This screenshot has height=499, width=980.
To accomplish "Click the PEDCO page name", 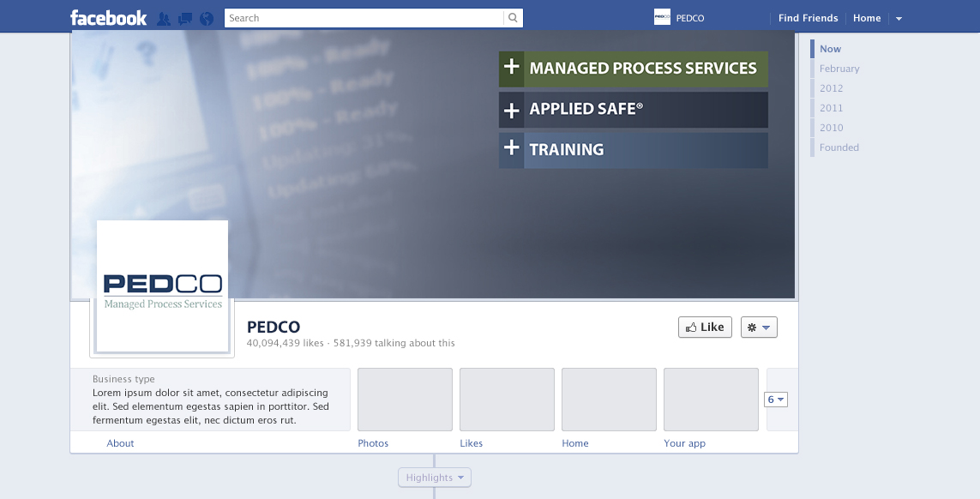I will [274, 327].
